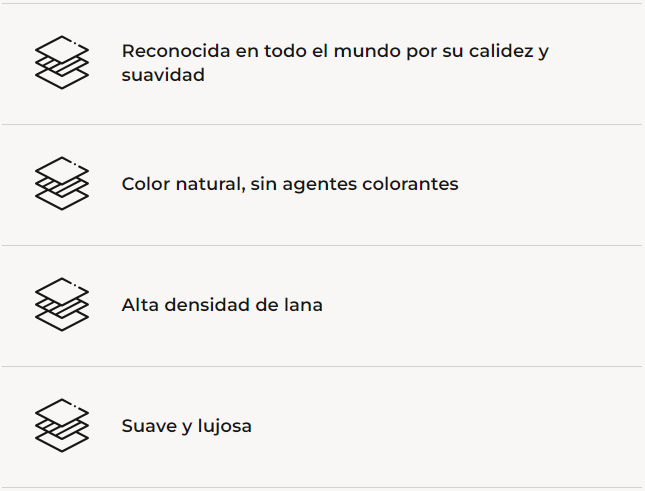Image resolution: width=645 pixels, height=491 pixels.
Task: Click the layers icon next to 'Color natural'
Action: [61, 184]
